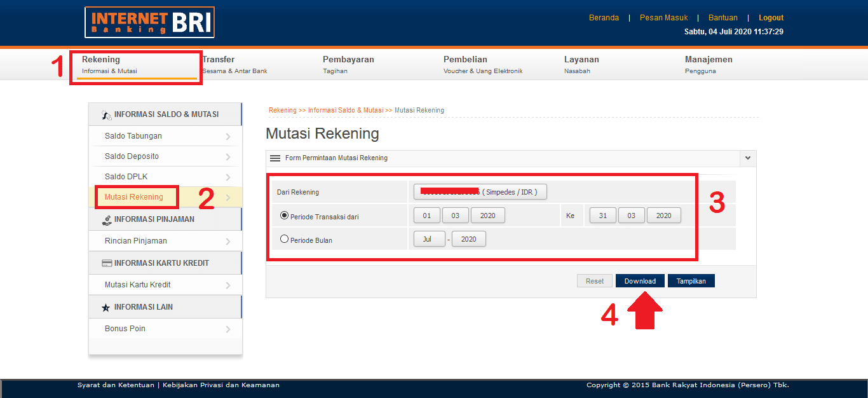
Task: Open Pesan Masuk in the header
Action: [x=664, y=18]
